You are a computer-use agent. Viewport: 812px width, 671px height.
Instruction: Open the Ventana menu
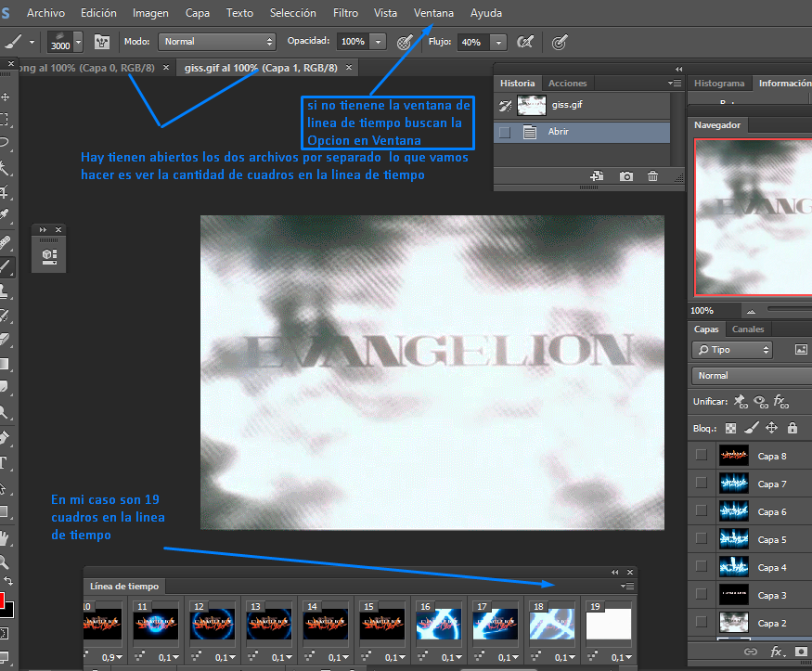(x=433, y=13)
